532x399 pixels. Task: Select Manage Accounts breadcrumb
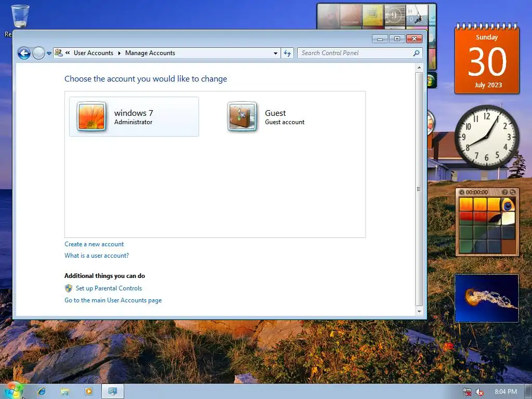click(150, 53)
